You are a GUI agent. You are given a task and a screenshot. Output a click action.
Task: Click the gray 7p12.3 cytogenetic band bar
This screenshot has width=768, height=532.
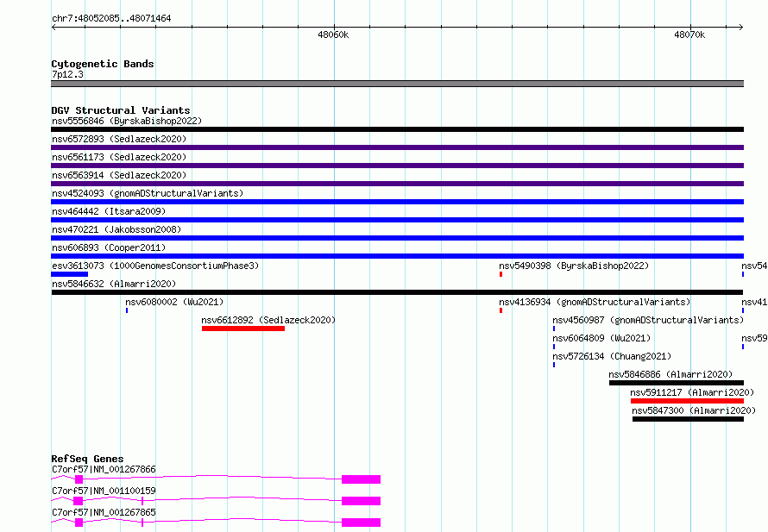point(397,84)
